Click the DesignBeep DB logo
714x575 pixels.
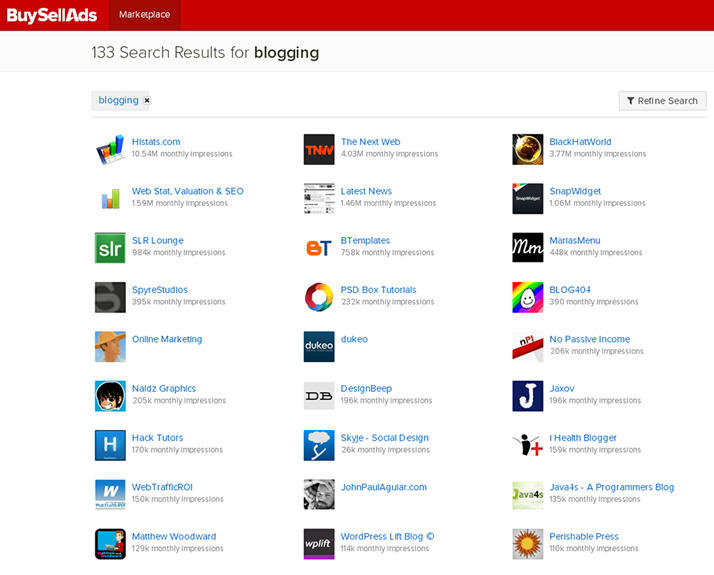319,396
